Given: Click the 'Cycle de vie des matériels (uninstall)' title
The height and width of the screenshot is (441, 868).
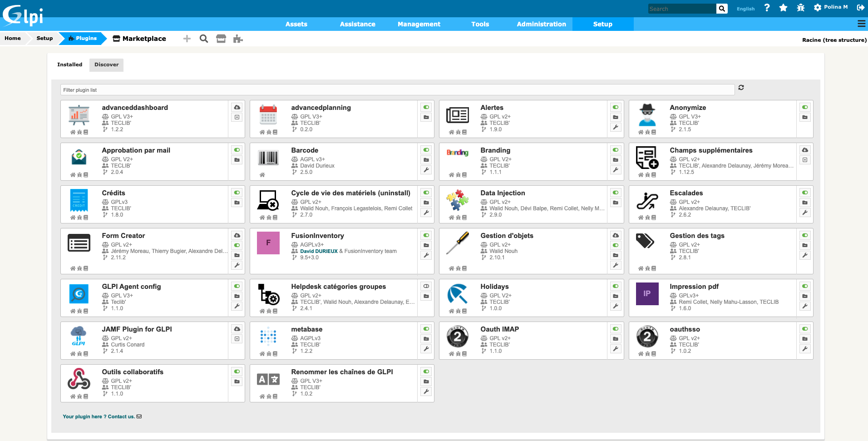Looking at the screenshot, I should coord(350,193).
